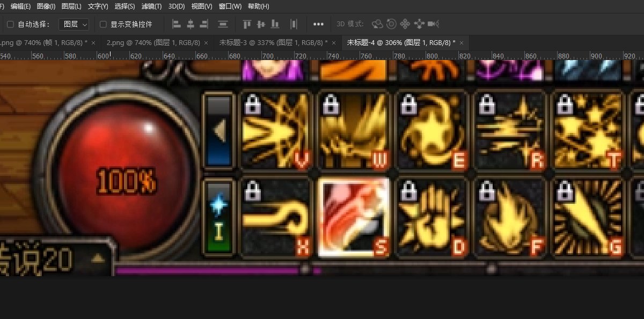The height and width of the screenshot is (319, 644).
Task: Open the 窗口(W) menu
Action: click(229, 6)
